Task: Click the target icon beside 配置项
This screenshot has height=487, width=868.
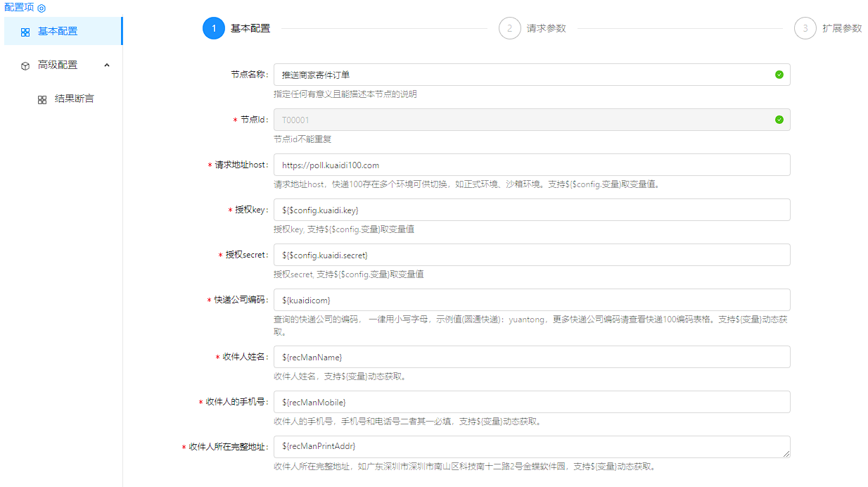Action: pos(42,8)
